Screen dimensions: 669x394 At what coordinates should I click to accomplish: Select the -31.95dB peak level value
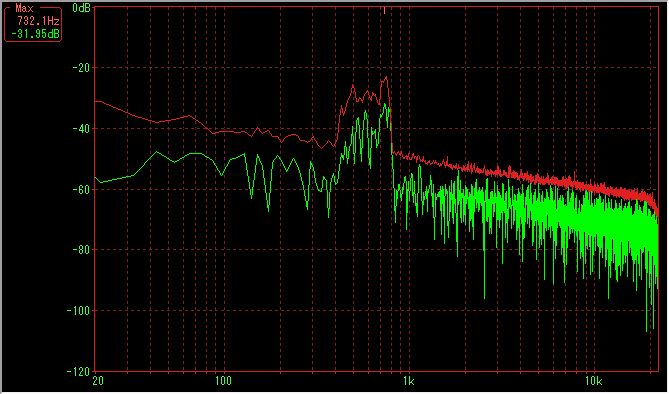point(35,34)
